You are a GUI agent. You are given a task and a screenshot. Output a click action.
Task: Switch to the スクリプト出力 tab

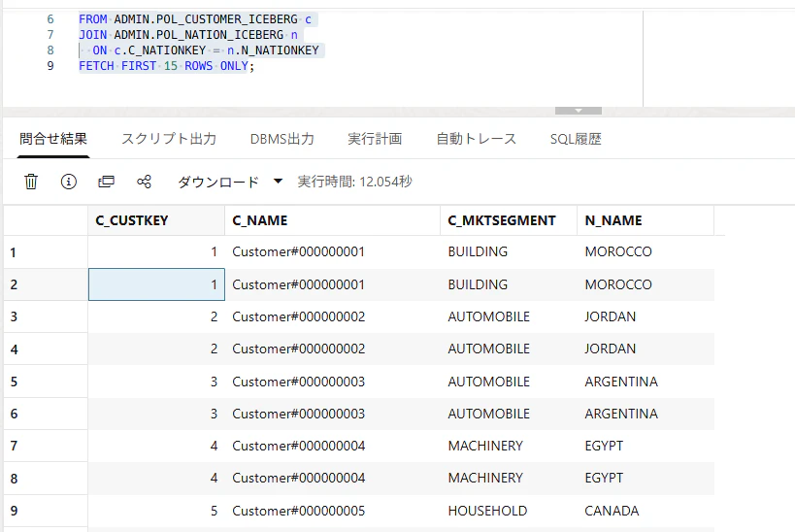[169, 139]
